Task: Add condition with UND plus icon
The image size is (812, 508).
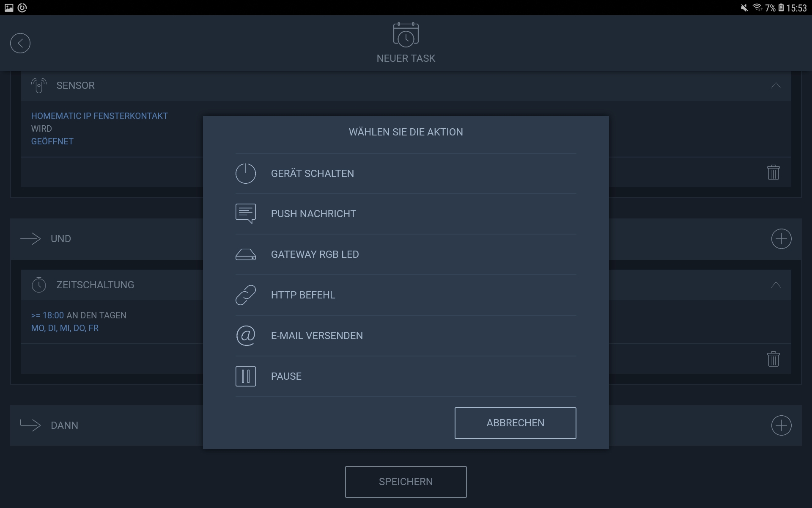Action: click(781, 239)
